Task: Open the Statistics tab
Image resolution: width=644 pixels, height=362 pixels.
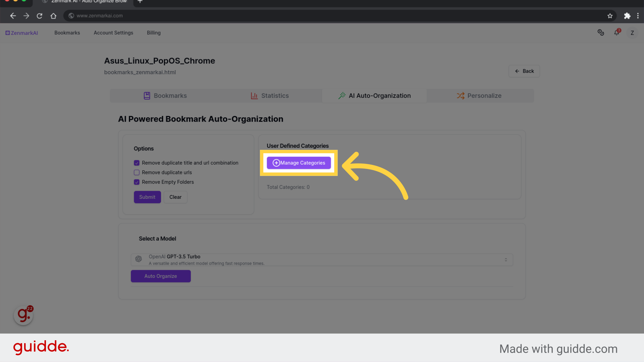Action: 270,96
